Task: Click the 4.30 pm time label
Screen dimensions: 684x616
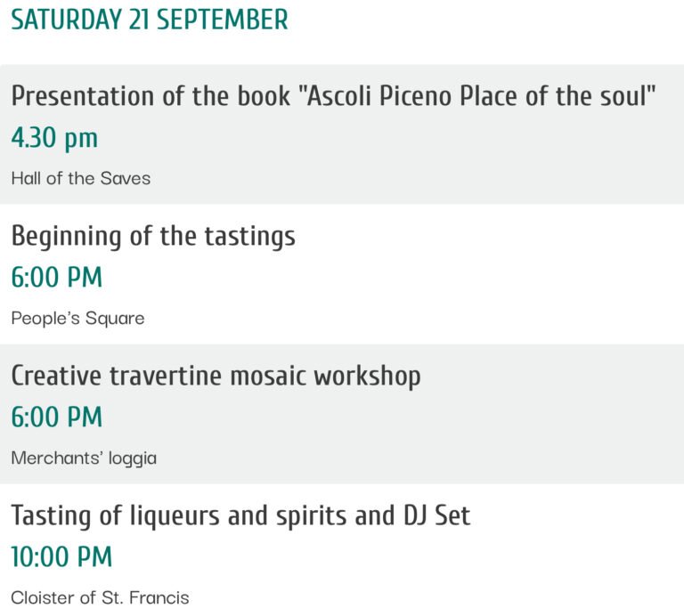Action: point(54,138)
